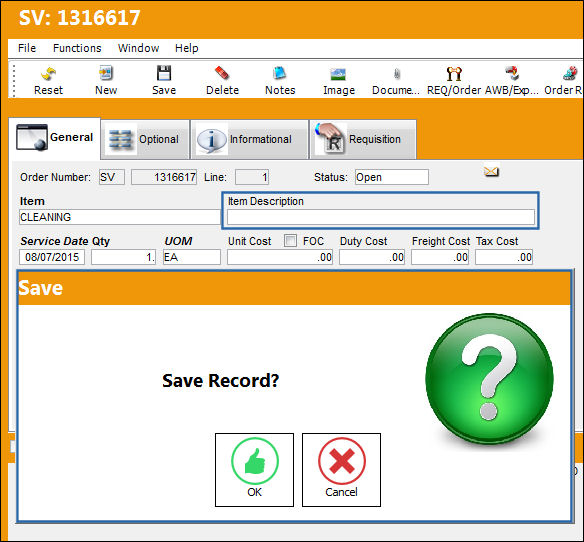Click the Freight Cost input field

pyautogui.click(x=439, y=257)
